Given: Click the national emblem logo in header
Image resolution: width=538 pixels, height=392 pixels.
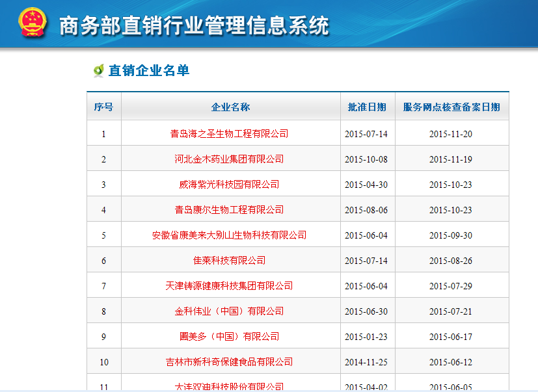Looking at the screenshot, I should click(x=33, y=22).
